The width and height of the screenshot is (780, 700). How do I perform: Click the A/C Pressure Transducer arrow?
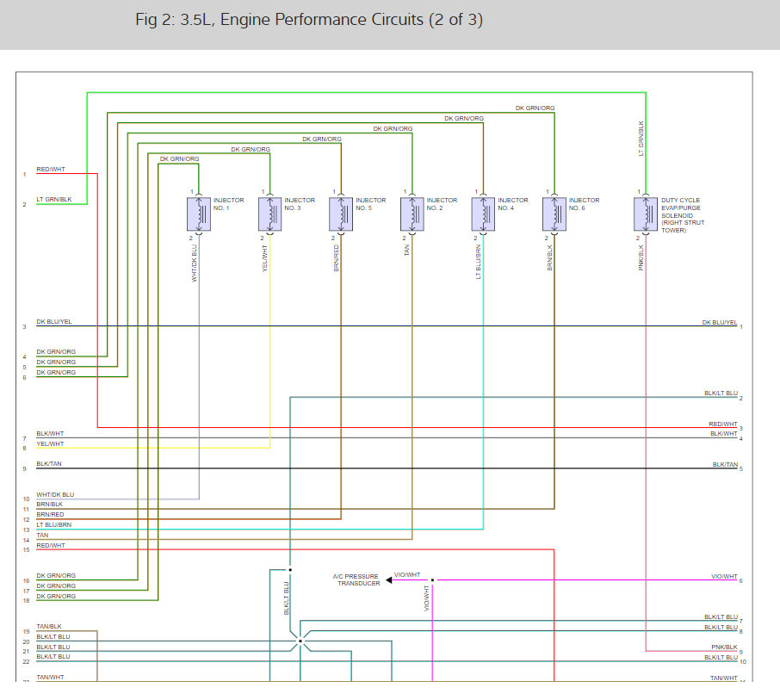[389, 580]
